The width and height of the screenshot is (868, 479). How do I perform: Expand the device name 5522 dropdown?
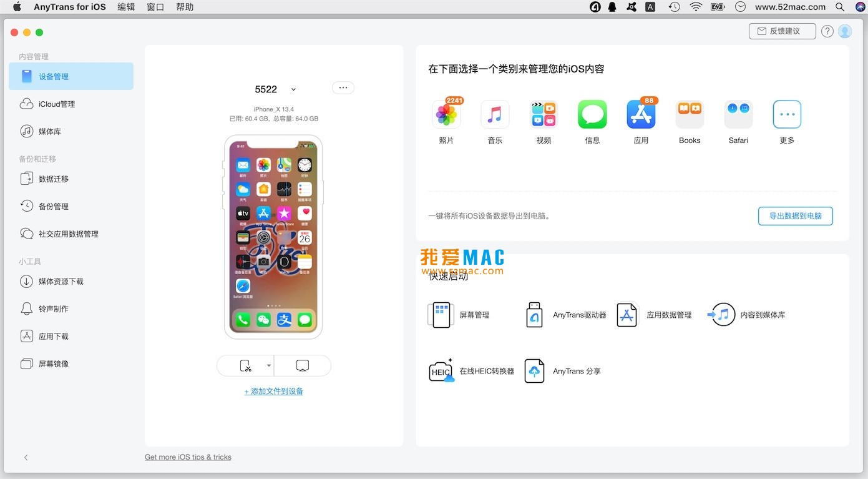[x=294, y=89]
